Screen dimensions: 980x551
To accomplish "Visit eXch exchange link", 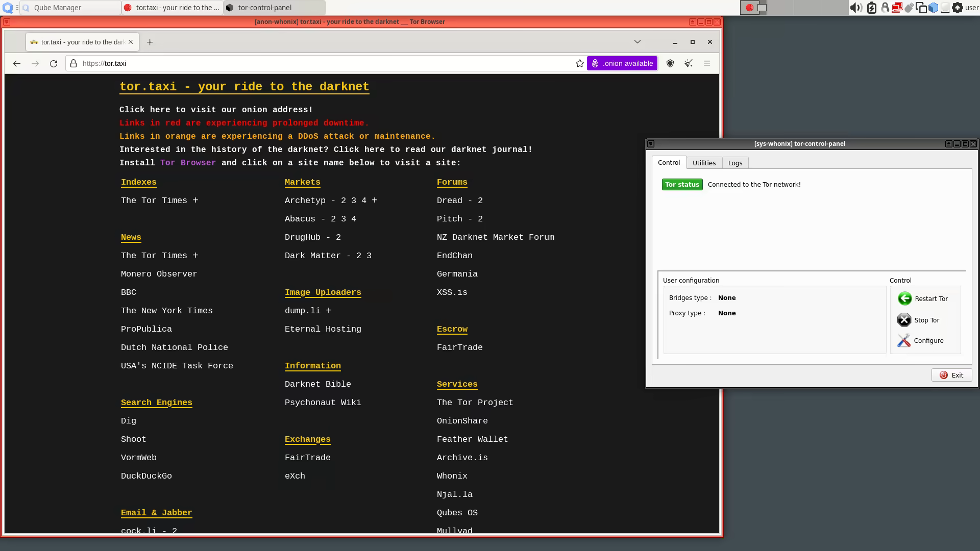I will [295, 476].
